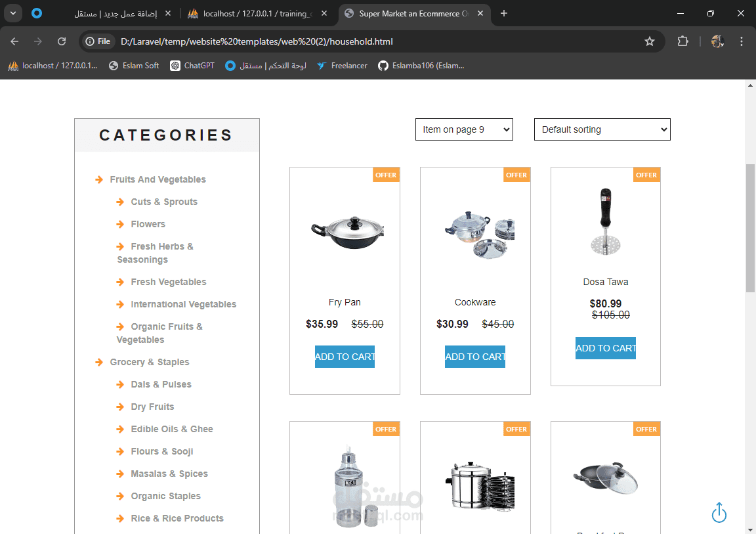Open the Item on page 9 dropdown
Screen dimensions: 756x534
pyautogui.click(x=464, y=129)
